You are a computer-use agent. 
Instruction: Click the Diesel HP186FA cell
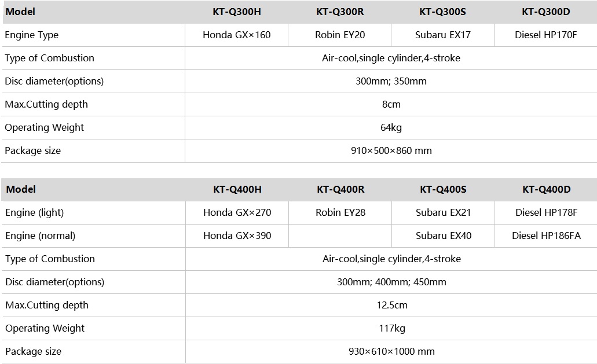(x=547, y=236)
